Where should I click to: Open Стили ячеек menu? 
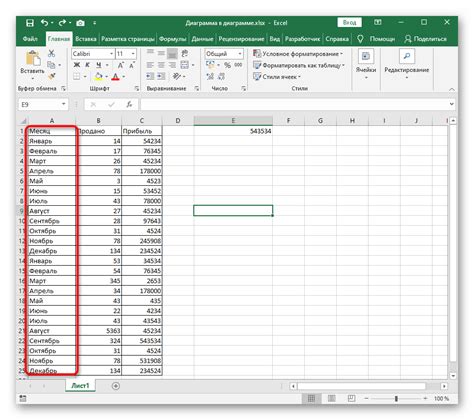point(277,77)
